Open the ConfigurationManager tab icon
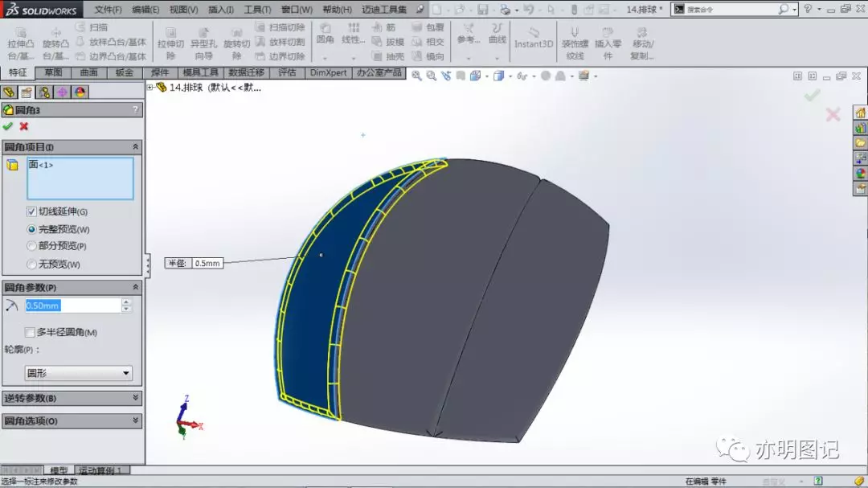This screenshot has width=868, height=488. (44, 92)
